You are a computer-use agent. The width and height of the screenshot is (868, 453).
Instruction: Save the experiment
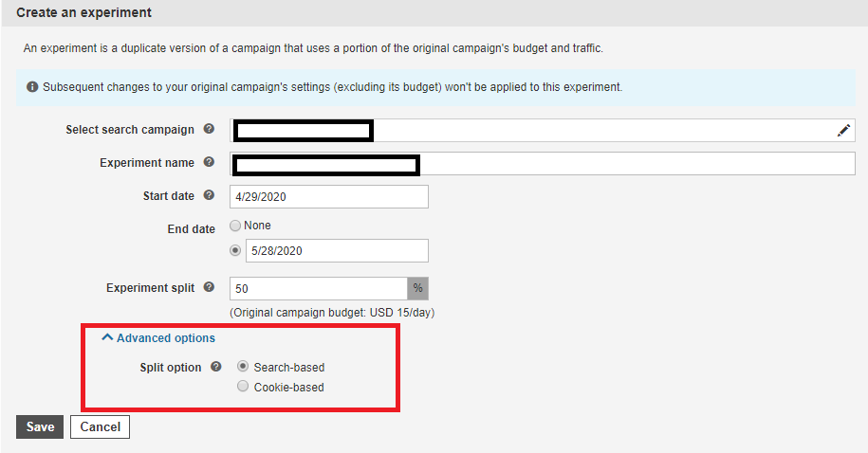pos(40,427)
